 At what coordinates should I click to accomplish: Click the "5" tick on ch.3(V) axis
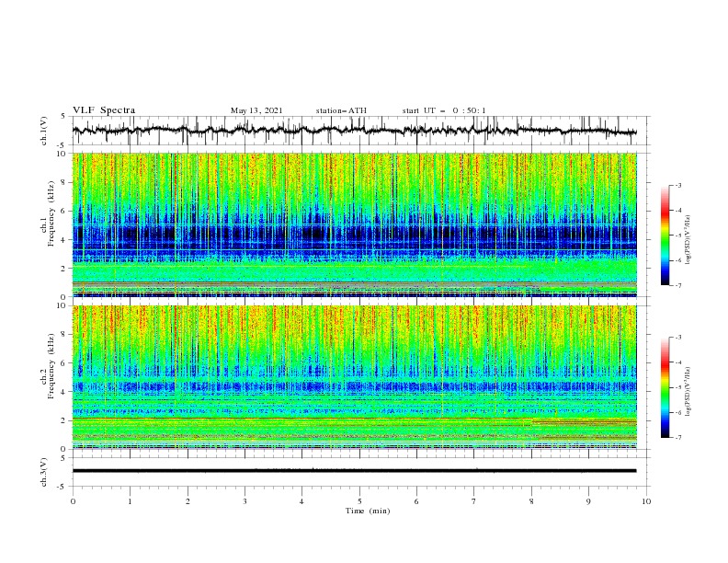64,458
